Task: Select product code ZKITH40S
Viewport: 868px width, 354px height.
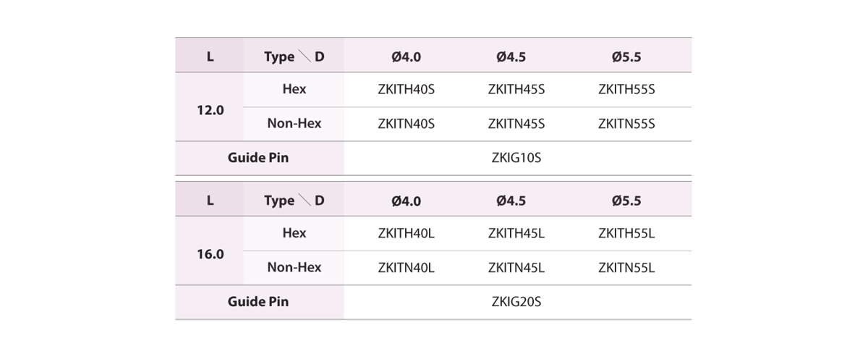Action: (x=406, y=90)
